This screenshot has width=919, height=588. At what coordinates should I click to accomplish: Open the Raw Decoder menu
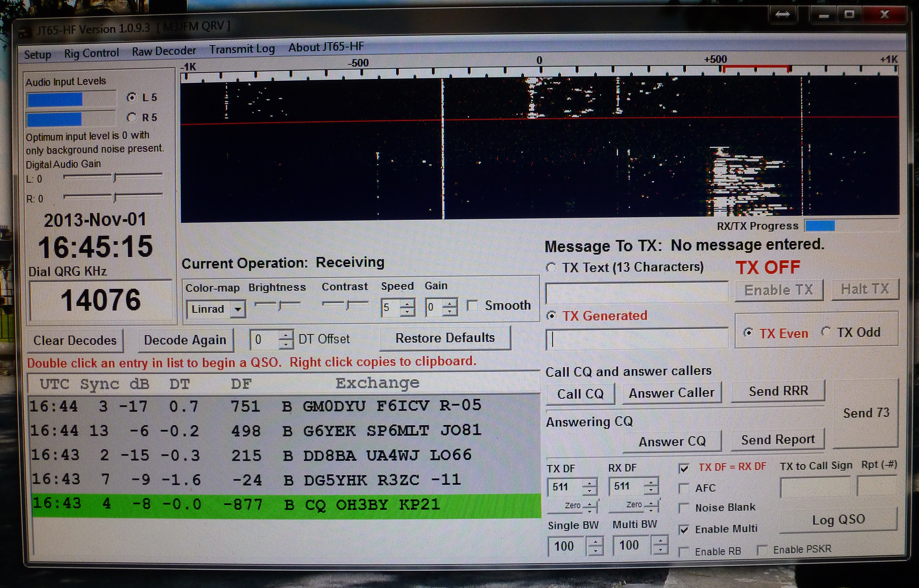click(164, 51)
